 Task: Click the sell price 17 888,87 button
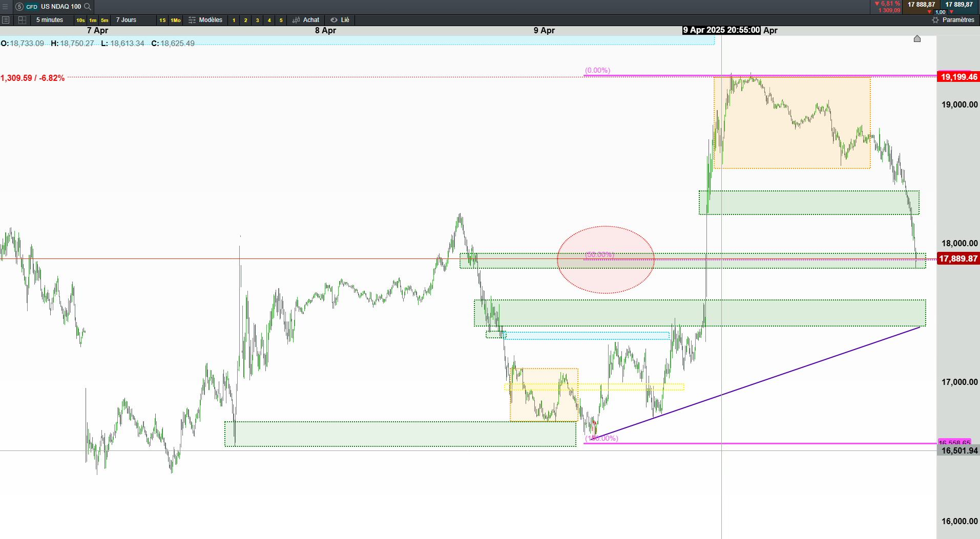tap(921, 5)
